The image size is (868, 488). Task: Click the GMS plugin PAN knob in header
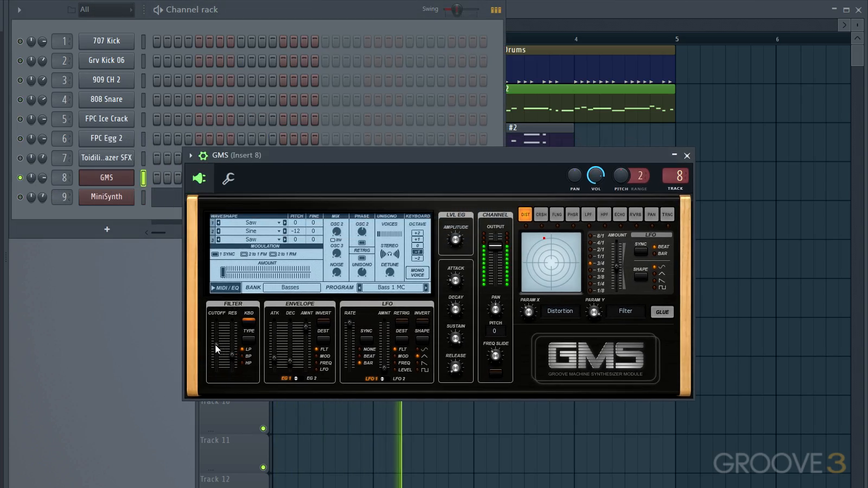tap(575, 175)
